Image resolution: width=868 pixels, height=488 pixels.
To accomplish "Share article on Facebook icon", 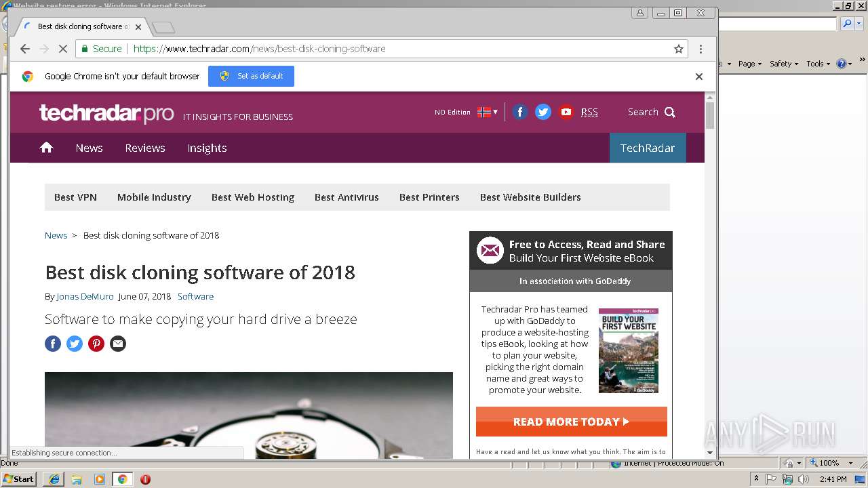I will click(x=53, y=344).
